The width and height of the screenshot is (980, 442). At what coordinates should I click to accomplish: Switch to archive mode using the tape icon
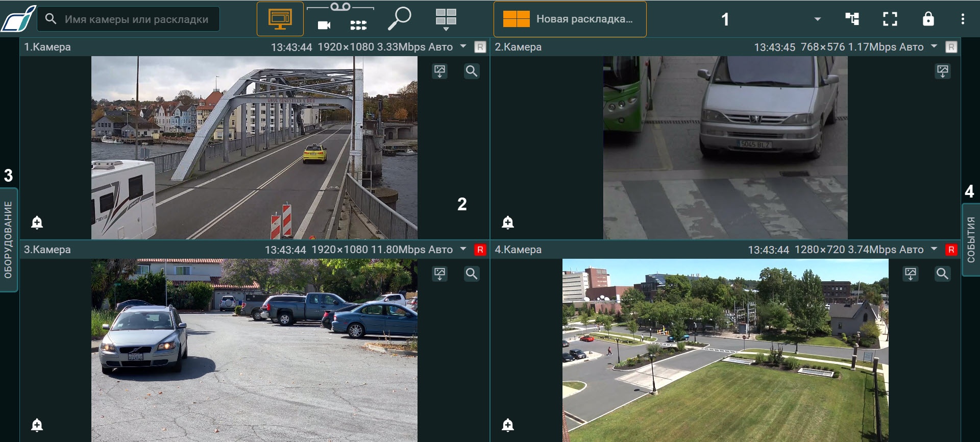coord(340,7)
